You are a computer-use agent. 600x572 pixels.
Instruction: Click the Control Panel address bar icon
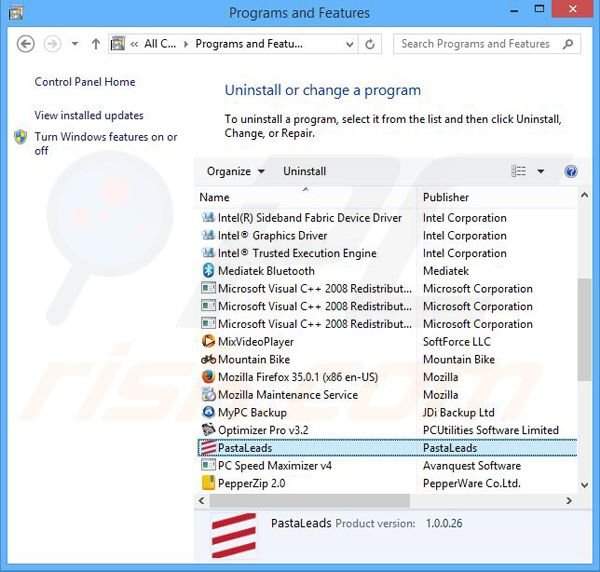pyautogui.click(x=117, y=44)
